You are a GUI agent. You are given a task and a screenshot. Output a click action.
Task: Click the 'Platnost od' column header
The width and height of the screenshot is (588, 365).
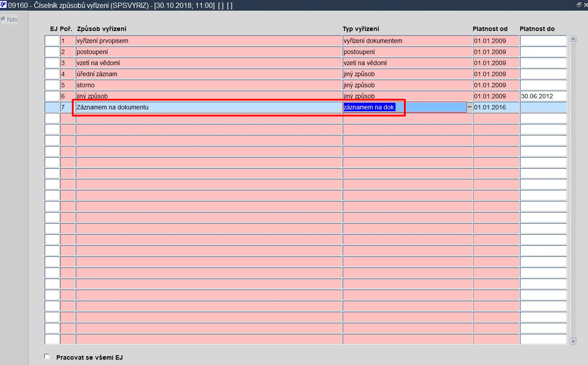coord(490,29)
